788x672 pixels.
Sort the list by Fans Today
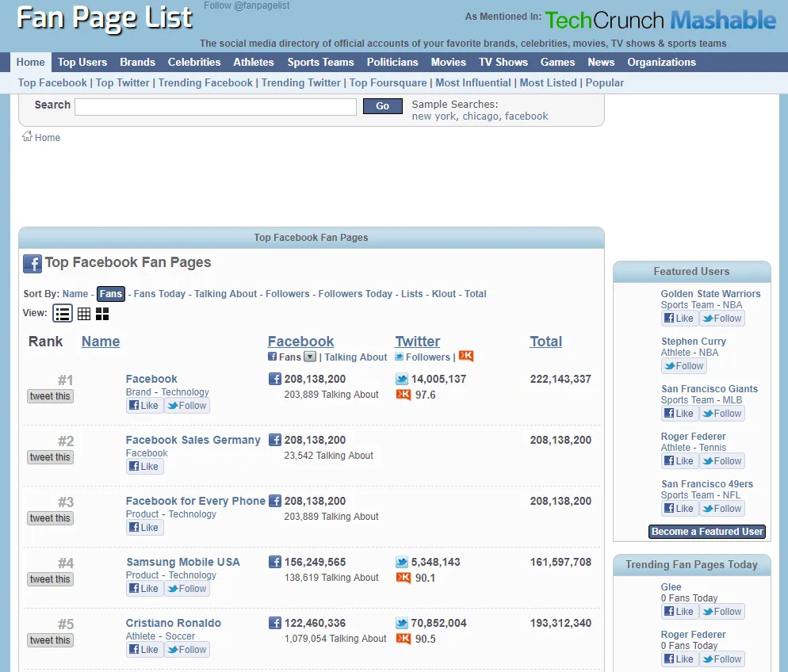[x=159, y=294]
